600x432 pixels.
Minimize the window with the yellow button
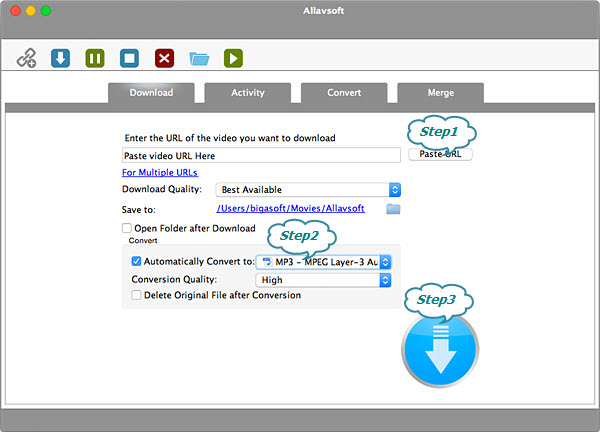coord(31,10)
